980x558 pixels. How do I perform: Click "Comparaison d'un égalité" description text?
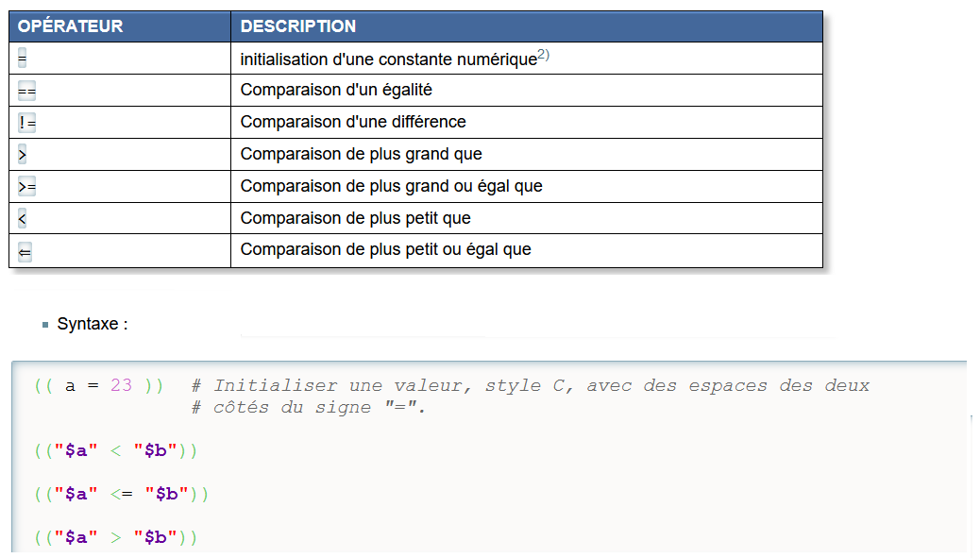(x=336, y=90)
